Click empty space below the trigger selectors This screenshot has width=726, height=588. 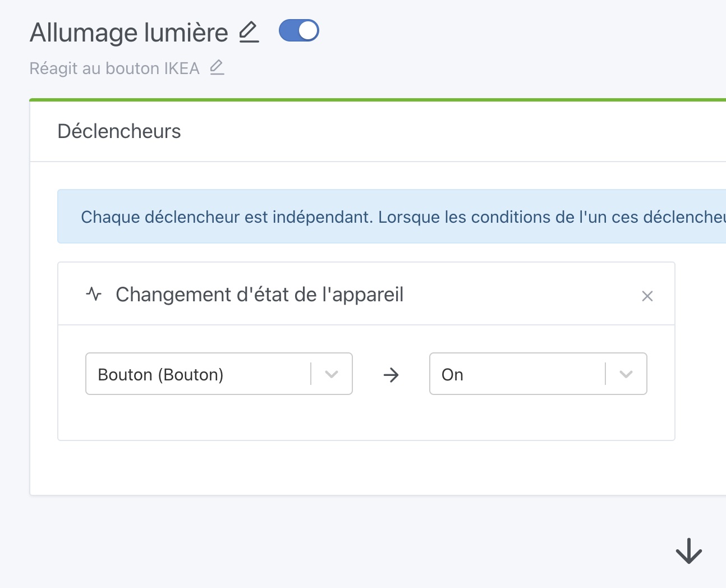(366, 418)
